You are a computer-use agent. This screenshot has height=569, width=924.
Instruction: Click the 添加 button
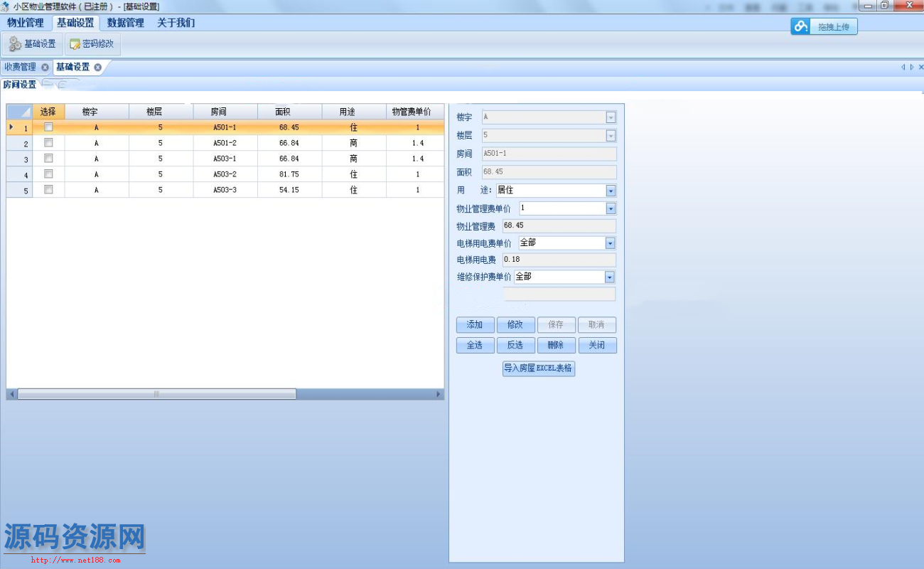tap(475, 325)
